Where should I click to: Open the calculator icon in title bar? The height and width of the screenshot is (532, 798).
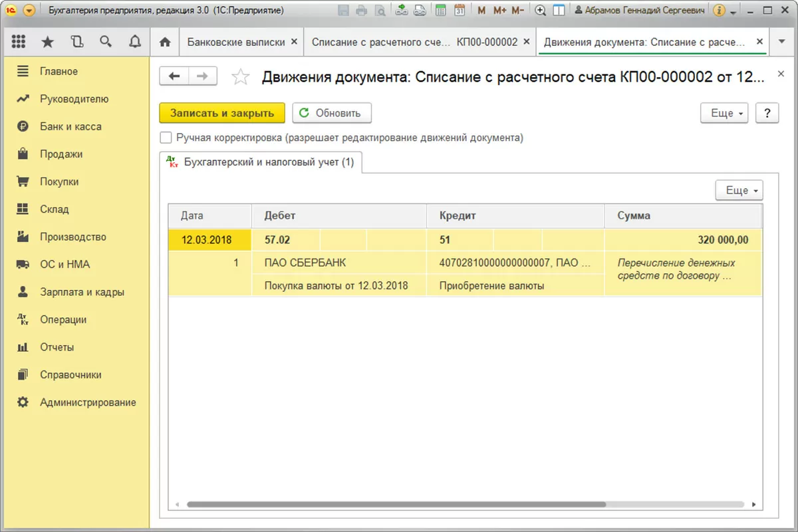point(440,11)
